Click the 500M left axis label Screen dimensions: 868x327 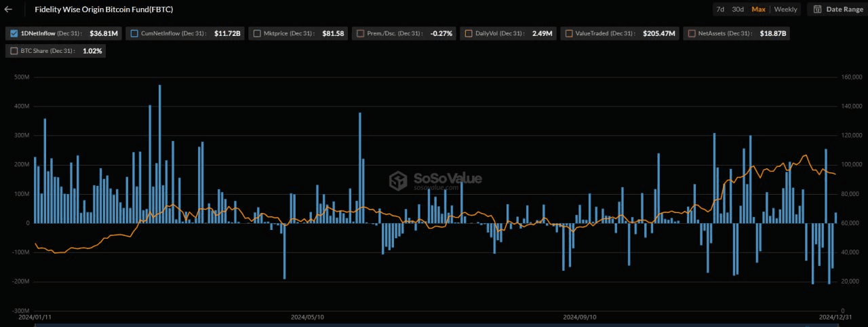[22, 77]
